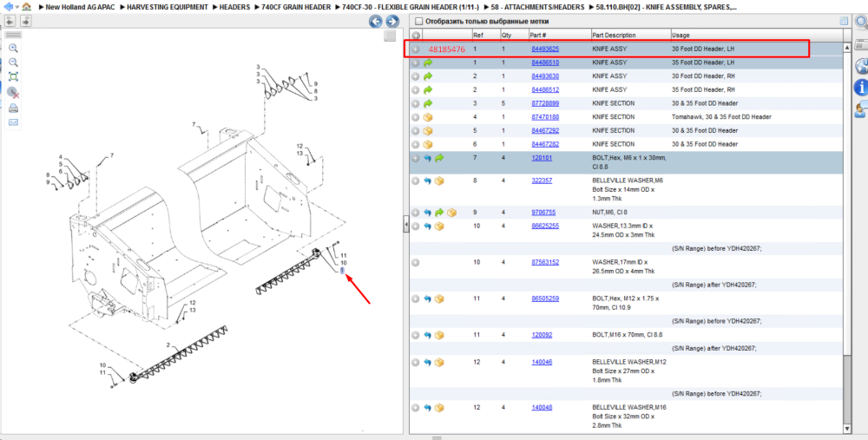Image resolution: width=868 pixels, height=440 pixels.
Task: Expand the row for part 84493625
Action: pyautogui.click(x=415, y=49)
